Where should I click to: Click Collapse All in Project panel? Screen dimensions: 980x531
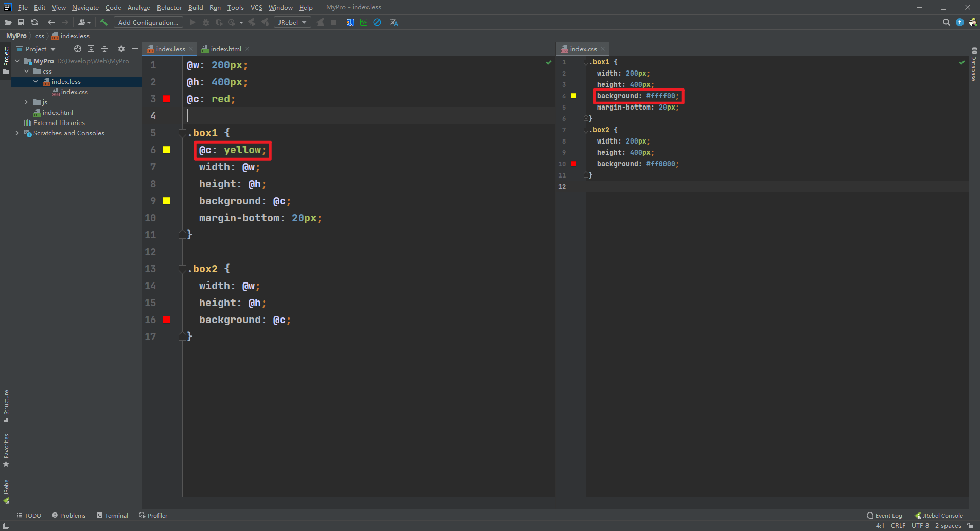(104, 49)
